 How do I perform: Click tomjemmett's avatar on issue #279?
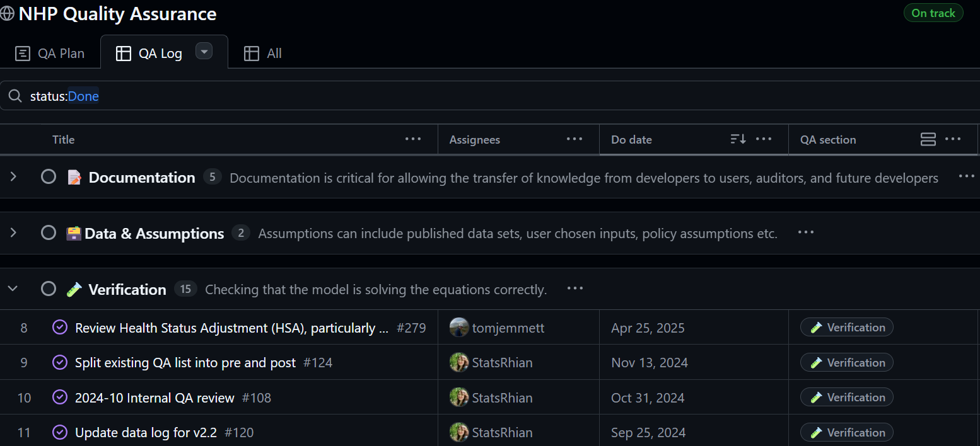(458, 328)
